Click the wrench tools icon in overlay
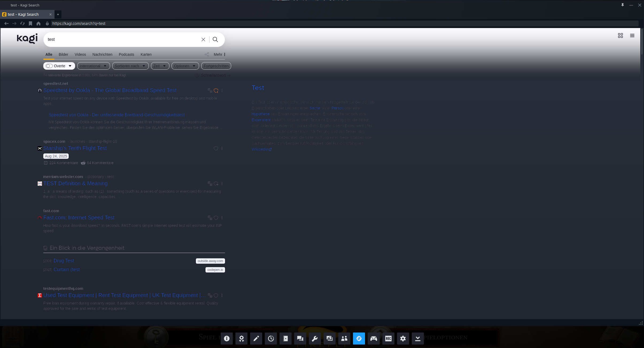The image size is (644, 348). tap(315, 339)
